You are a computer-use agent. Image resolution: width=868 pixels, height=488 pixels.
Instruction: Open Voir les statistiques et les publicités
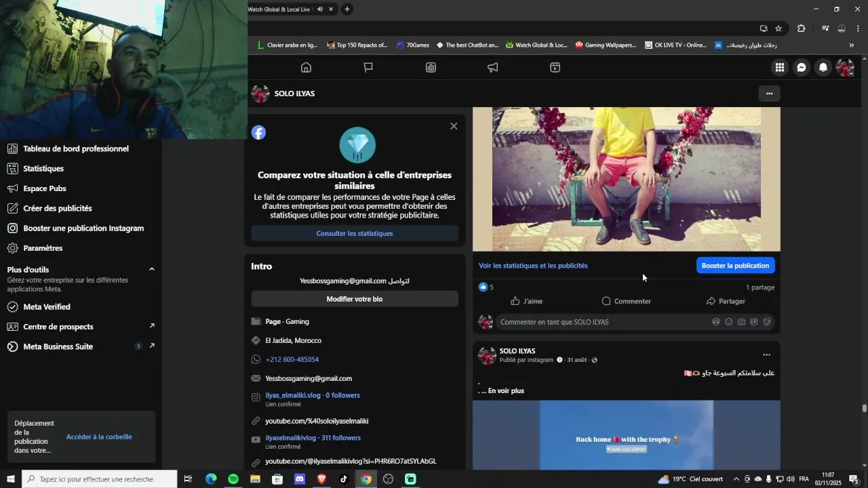pos(533,266)
